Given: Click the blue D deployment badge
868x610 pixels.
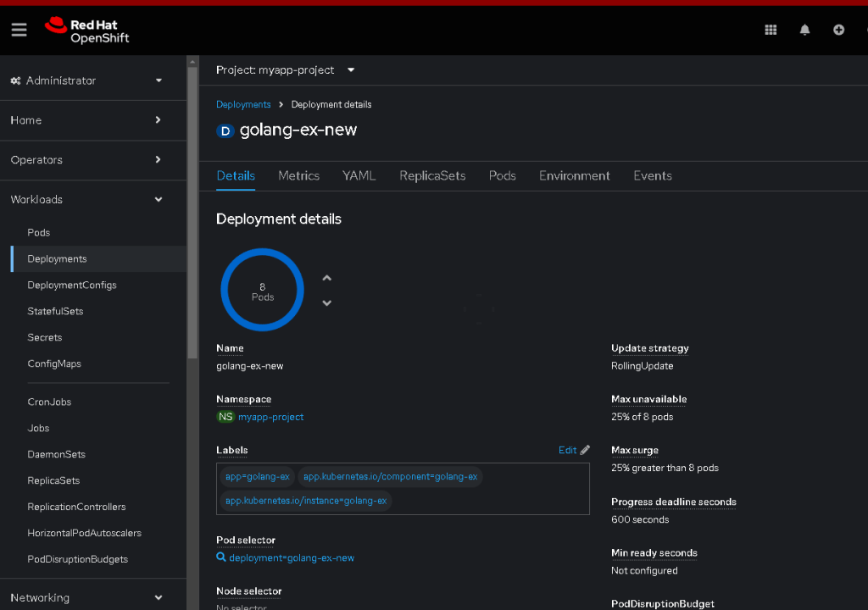Looking at the screenshot, I should [225, 130].
